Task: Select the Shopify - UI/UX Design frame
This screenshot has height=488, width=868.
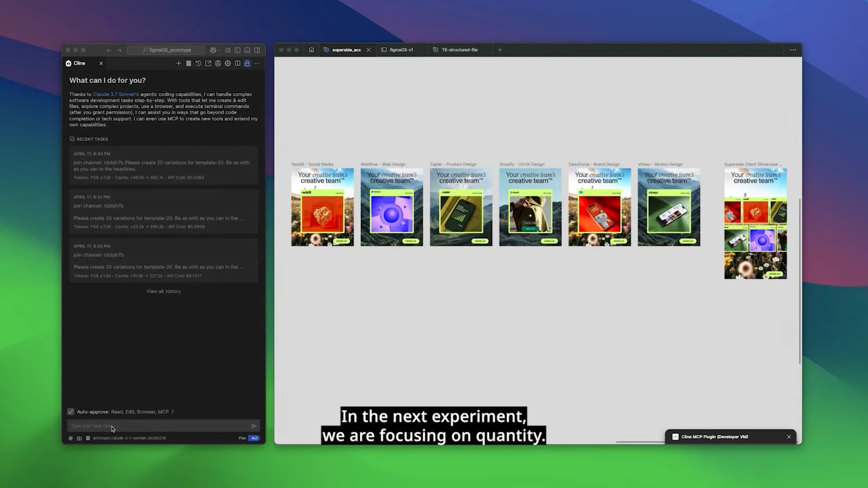Action: (x=530, y=207)
